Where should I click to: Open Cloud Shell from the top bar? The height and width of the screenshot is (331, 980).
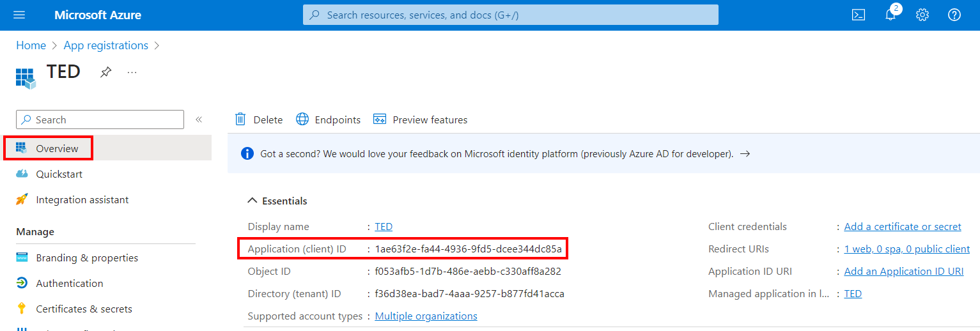click(859, 15)
